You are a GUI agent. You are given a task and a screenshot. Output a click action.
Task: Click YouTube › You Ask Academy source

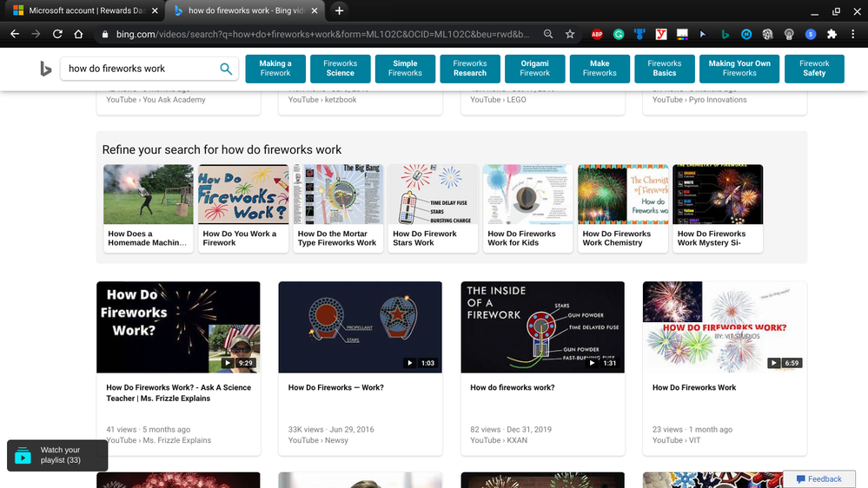pos(156,100)
